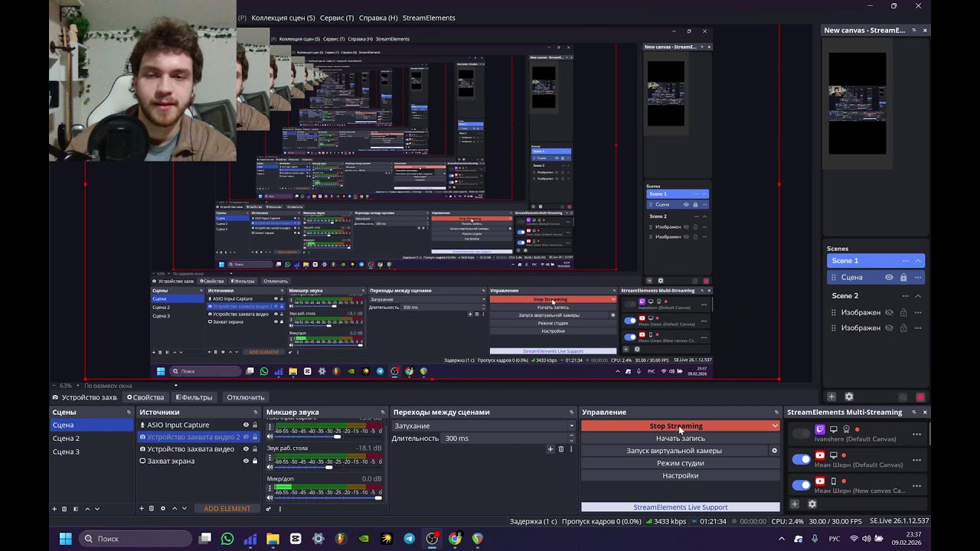Open scene filters in the Сцены panel
This screenshot has width=980, height=551.
point(75,509)
